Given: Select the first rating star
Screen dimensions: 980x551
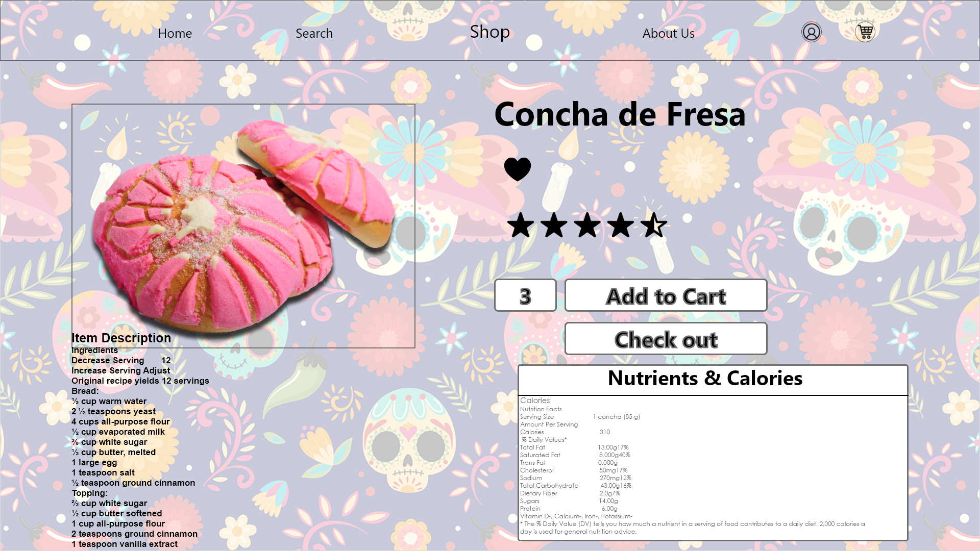Looking at the screenshot, I should tap(521, 225).
